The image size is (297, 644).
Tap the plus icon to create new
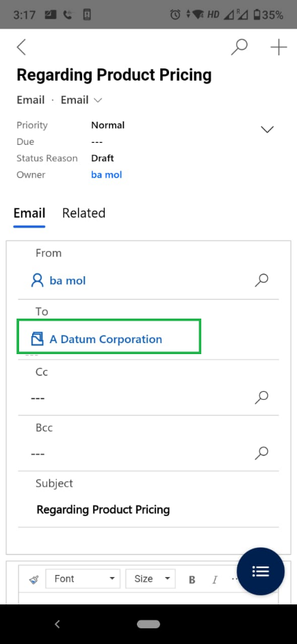pyautogui.click(x=279, y=47)
